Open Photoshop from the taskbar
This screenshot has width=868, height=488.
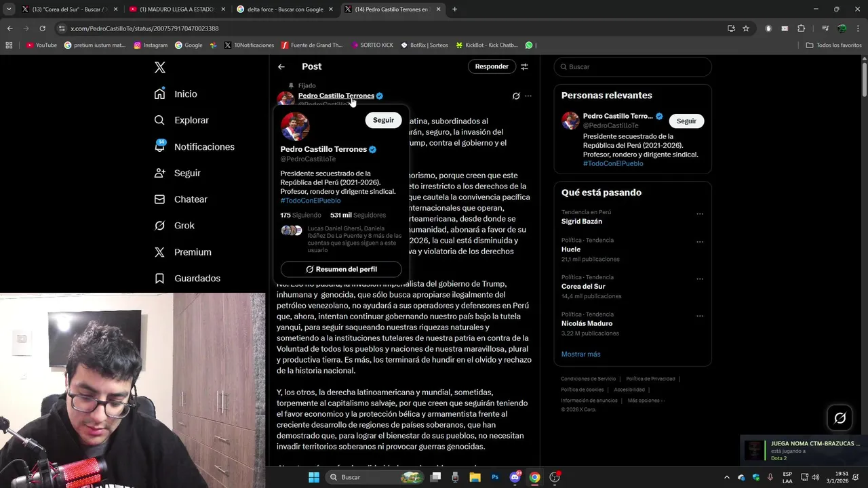[495, 477]
